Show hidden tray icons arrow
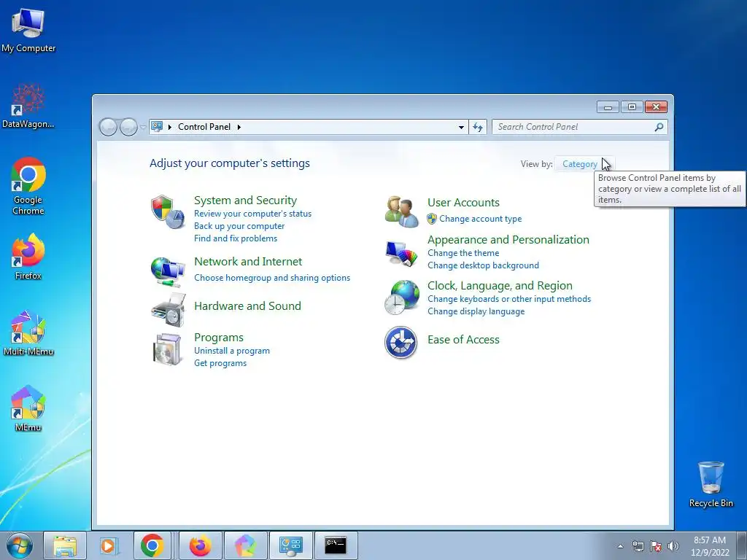This screenshot has height=560, width=747. (x=620, y=546)
